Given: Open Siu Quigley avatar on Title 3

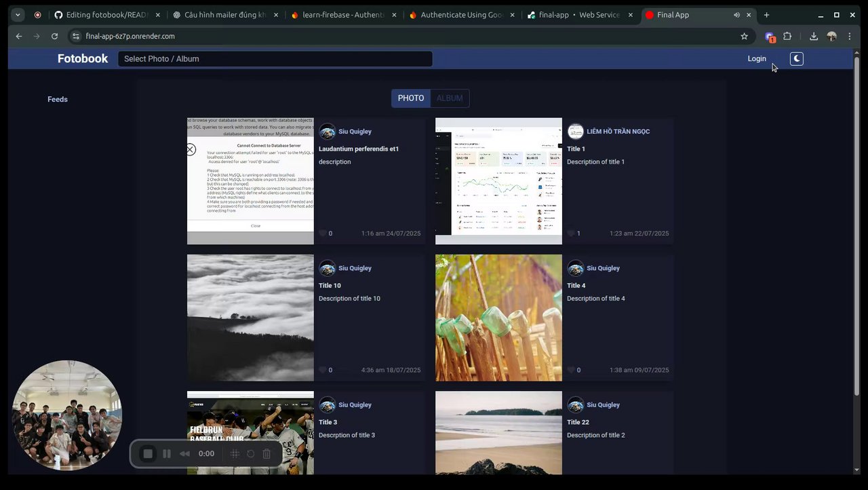Looking at the screenshot, I should (328, 405).
